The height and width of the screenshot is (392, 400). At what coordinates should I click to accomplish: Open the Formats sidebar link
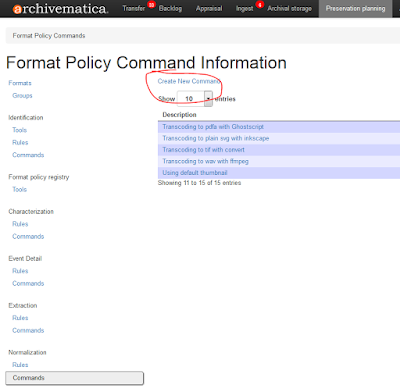tap(20, 83)
